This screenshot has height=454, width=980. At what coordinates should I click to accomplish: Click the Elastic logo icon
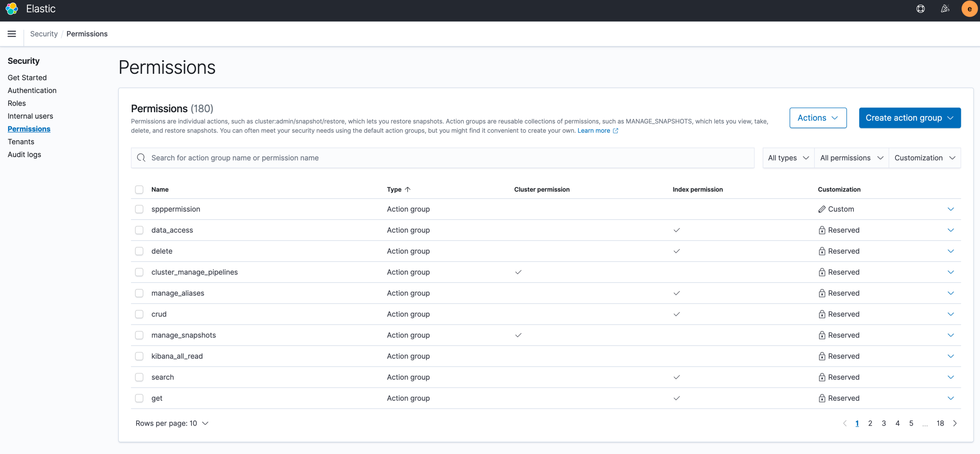[12, 9]
